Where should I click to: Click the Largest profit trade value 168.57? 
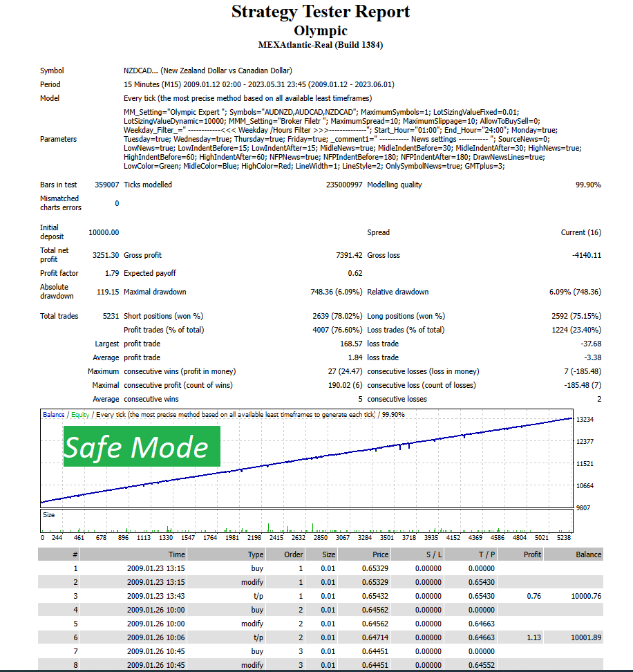351,344
